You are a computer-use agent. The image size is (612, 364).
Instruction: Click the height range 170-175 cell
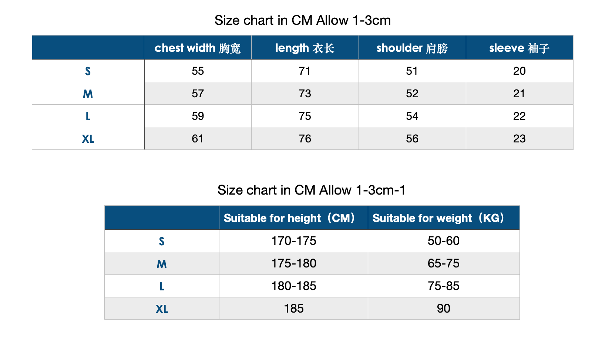[294, 241]
